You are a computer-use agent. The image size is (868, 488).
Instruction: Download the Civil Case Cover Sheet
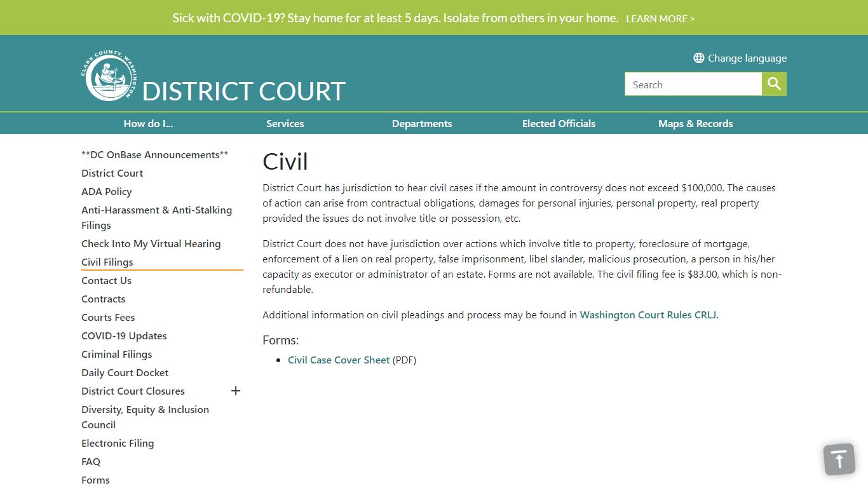coord(339,360)
